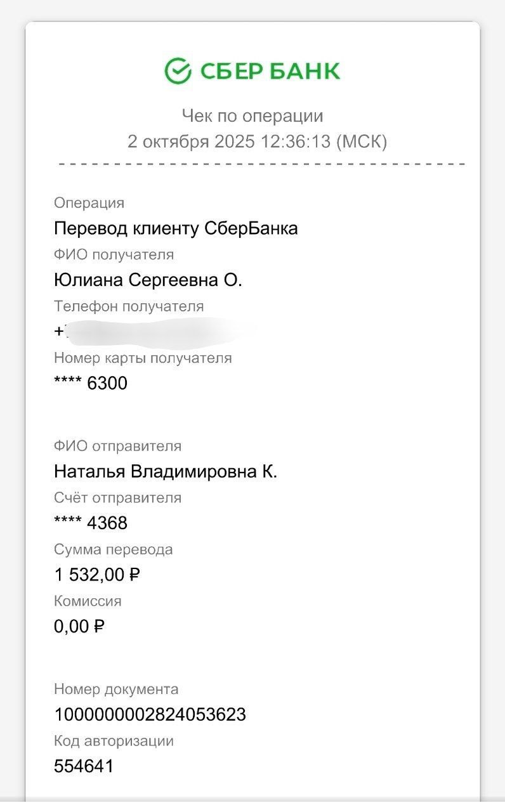
Task: Select sender name Наталья Владимировна К.
Action: [x=166, y=472]
